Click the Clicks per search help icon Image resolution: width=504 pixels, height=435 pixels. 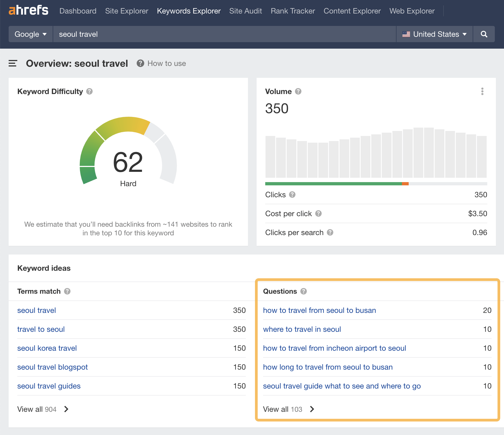click(330, 232)
